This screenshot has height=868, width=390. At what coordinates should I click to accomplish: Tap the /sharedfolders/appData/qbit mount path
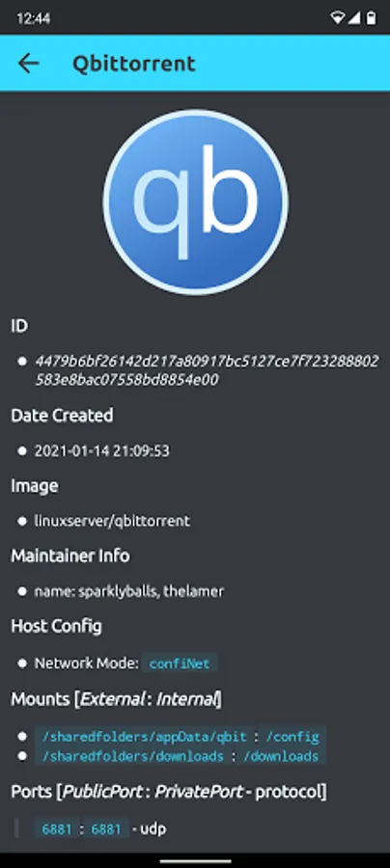coord(144,738)
